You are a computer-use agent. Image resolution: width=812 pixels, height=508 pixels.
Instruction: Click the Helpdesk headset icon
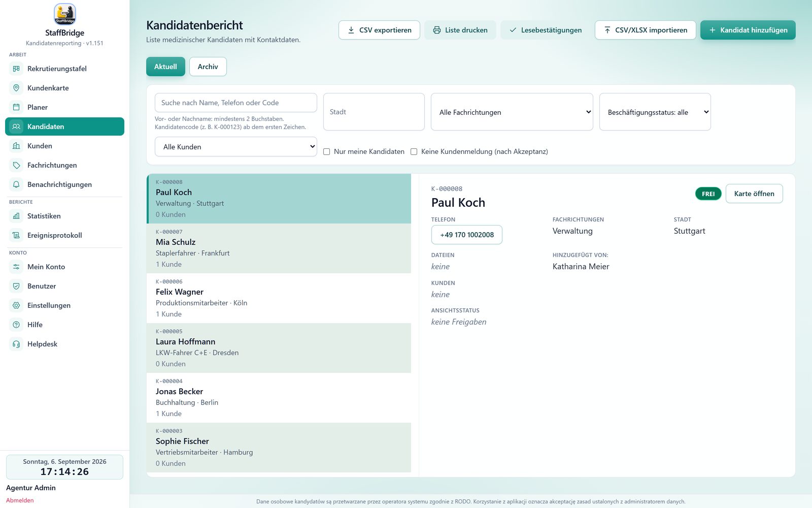click(16, 344)
